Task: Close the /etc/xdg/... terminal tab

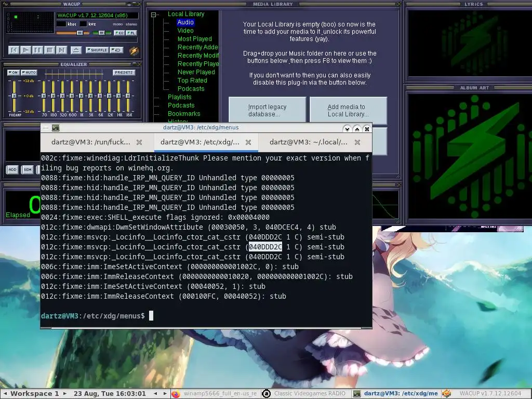Action: 248,142
